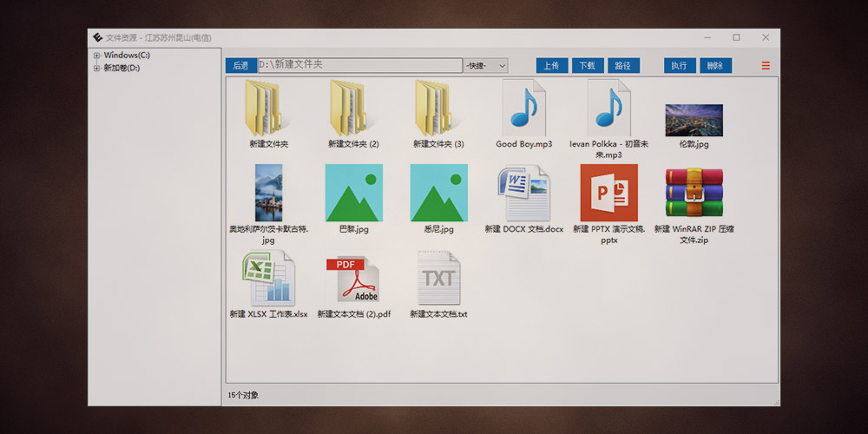Expand the Windows(C:) drive tree node
Image resolution: width=868 pixels, height=434 pixels.
[x=97, y=56]
